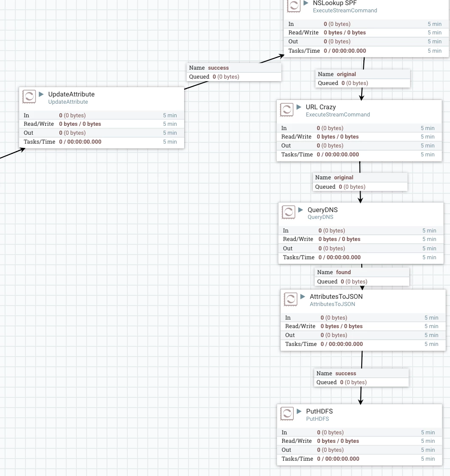Select the success connection above PutHDFS
The height and width of the screenshot is (476, 450).
pyautogui.click(x=361, y=378)
